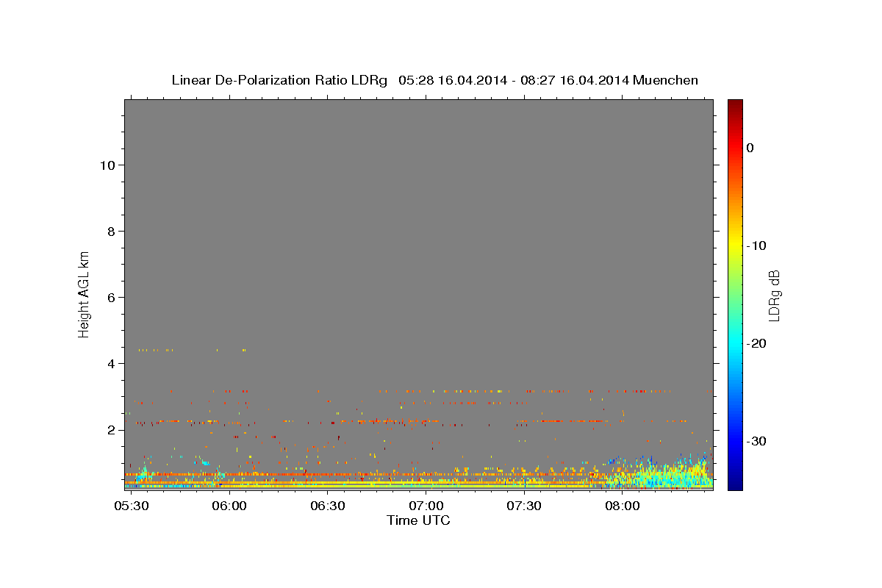Click the colorbar label '-10'
This screenshot has width=882, height=588.
pos(757,245)
